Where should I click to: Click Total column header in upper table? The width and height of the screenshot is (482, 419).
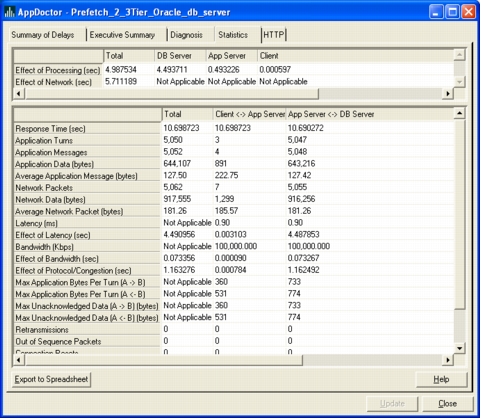[129, 56]
